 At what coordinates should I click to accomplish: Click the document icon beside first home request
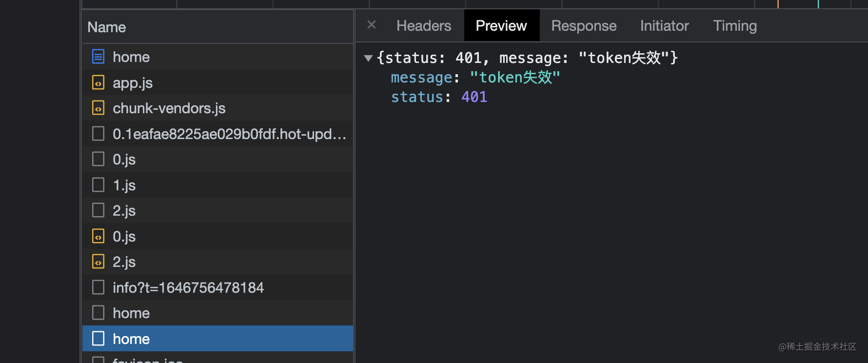tap(98, 57)
